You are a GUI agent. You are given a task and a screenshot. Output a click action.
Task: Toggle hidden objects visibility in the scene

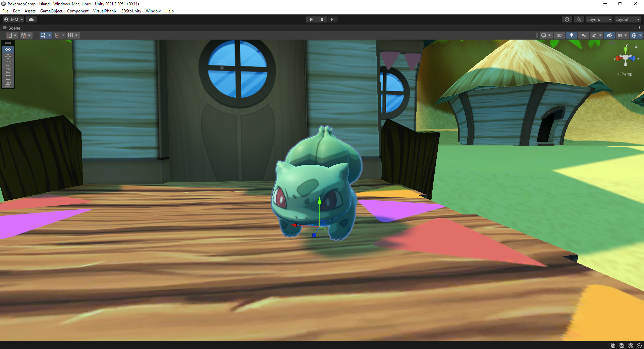609,35
